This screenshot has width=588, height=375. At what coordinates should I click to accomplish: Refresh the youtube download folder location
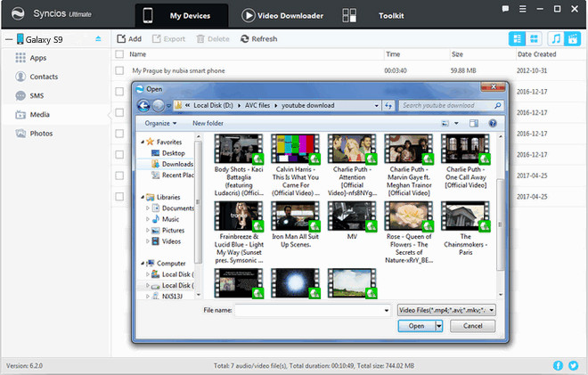[388, 106]
